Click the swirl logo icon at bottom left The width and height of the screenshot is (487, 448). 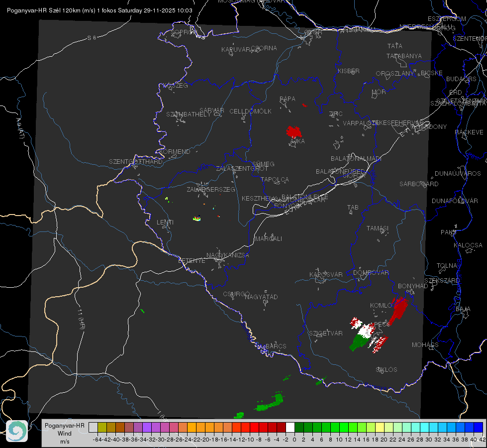[17, 431]
